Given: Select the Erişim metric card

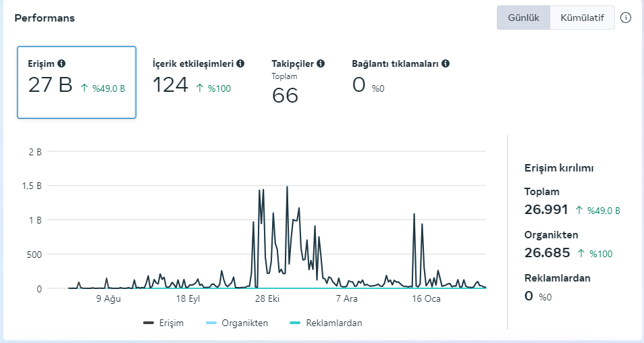Looking at the screenshot, I should [x=77, y=82].
